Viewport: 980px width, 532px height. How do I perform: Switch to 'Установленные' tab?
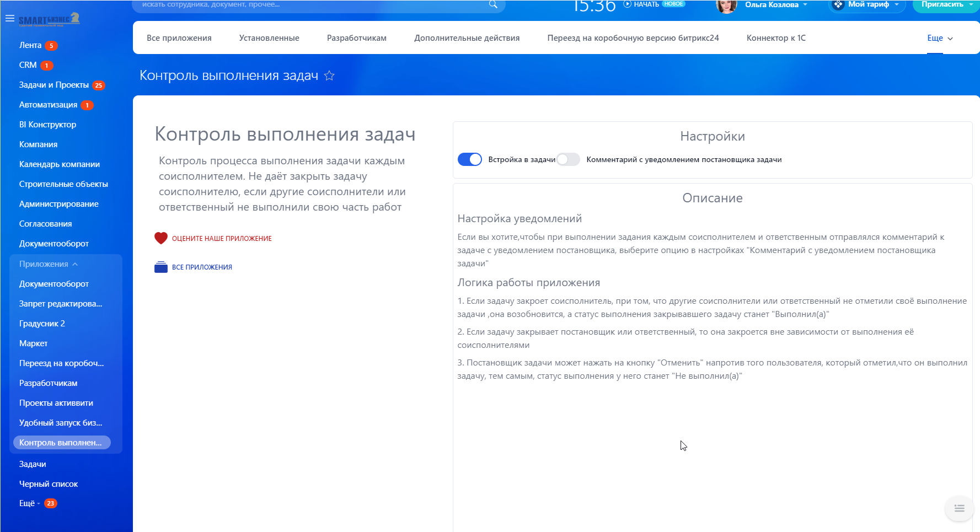(269, 38)
